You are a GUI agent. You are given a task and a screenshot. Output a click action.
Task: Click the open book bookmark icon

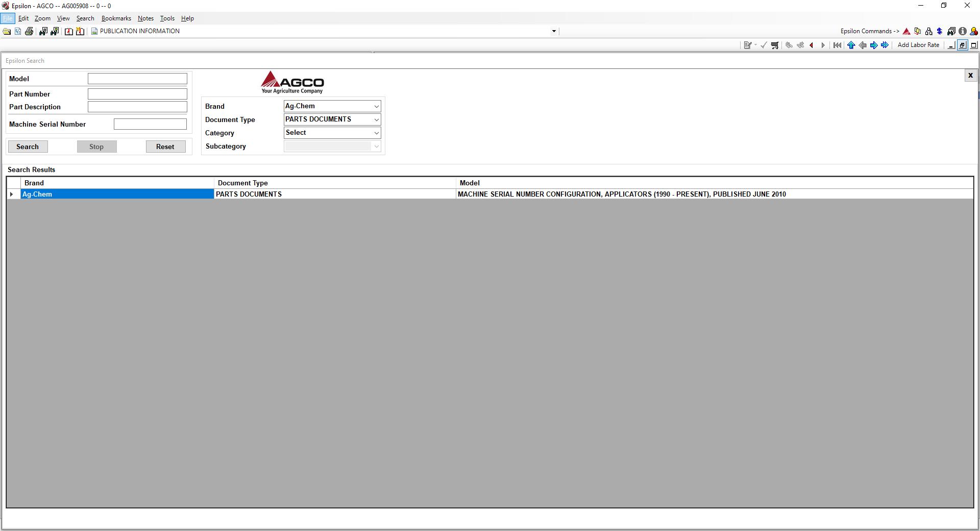click(x=69, y=31)
